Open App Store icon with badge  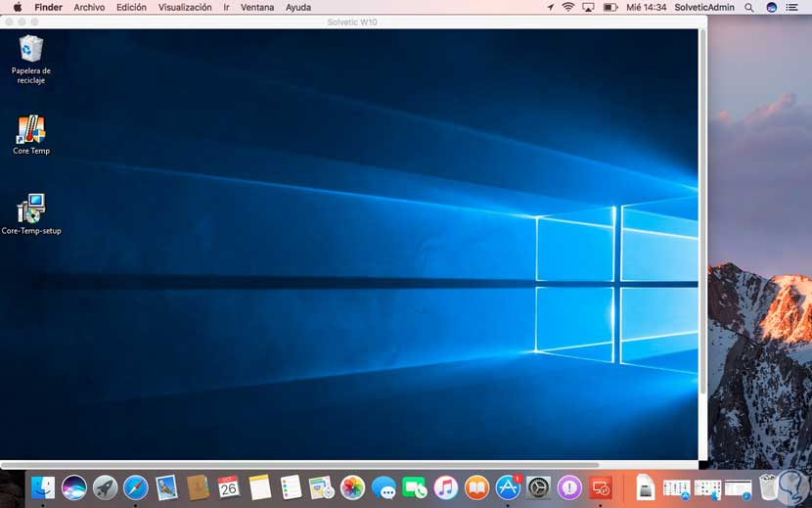click(508, 487)
